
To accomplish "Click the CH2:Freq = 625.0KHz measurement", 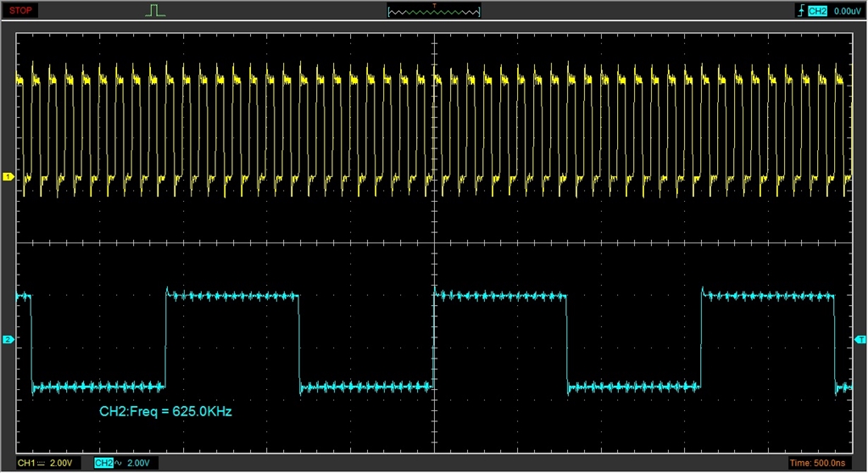I will pyautogui.click(x=165, y=411).
